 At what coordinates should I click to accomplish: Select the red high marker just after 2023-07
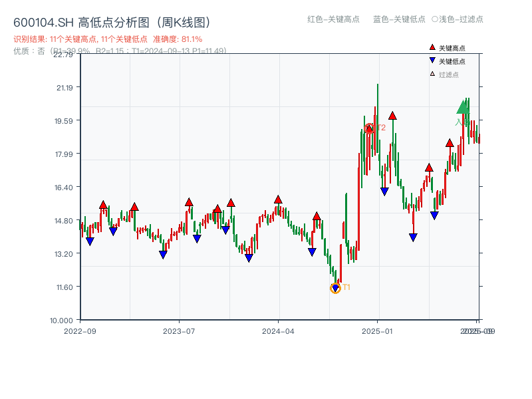pyautogui.click(x=189, y=202)
